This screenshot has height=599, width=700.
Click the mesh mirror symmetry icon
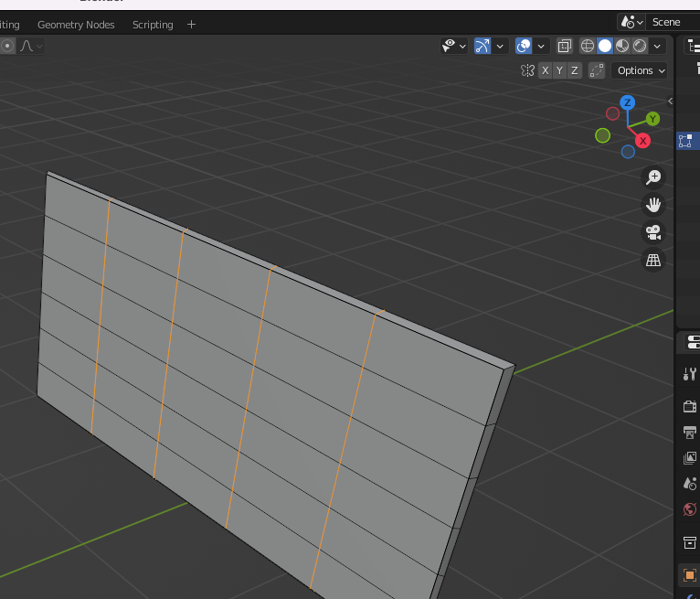tap(527, 70)
